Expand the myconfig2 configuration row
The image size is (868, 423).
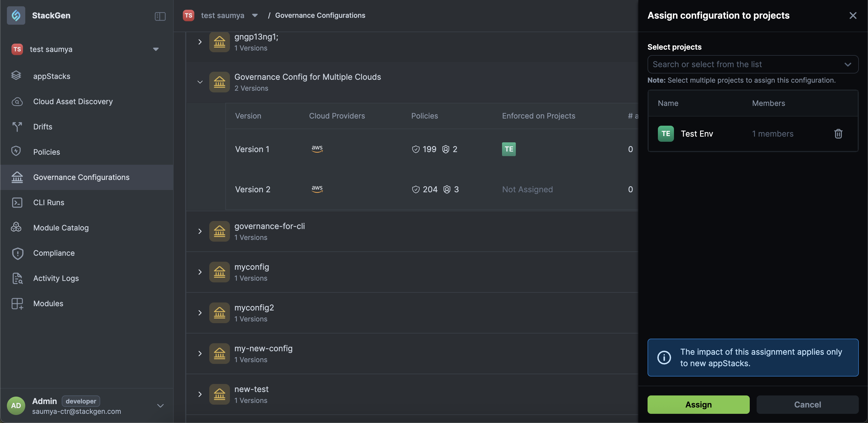[x=200, y=313]
